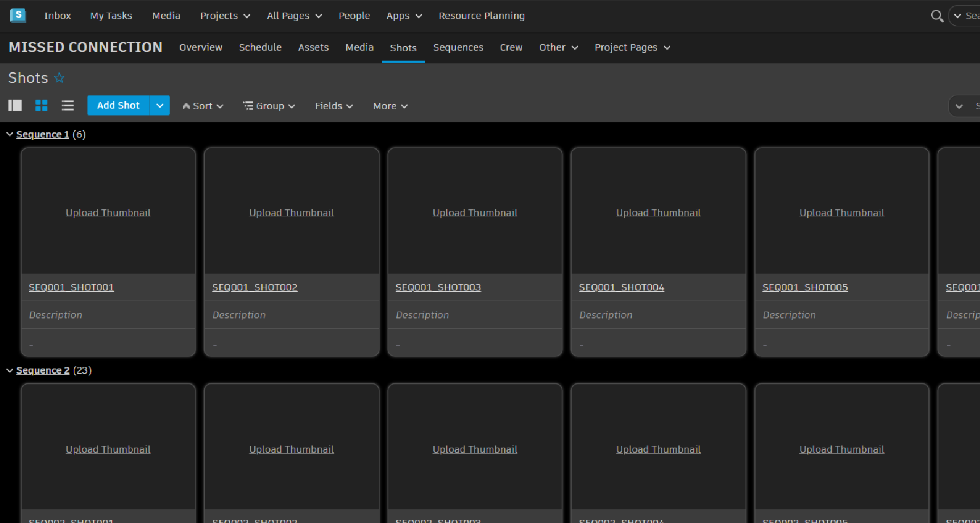Open search options chevron in top bar
Screen dimensions: 980x523
(x=957, y=16)
